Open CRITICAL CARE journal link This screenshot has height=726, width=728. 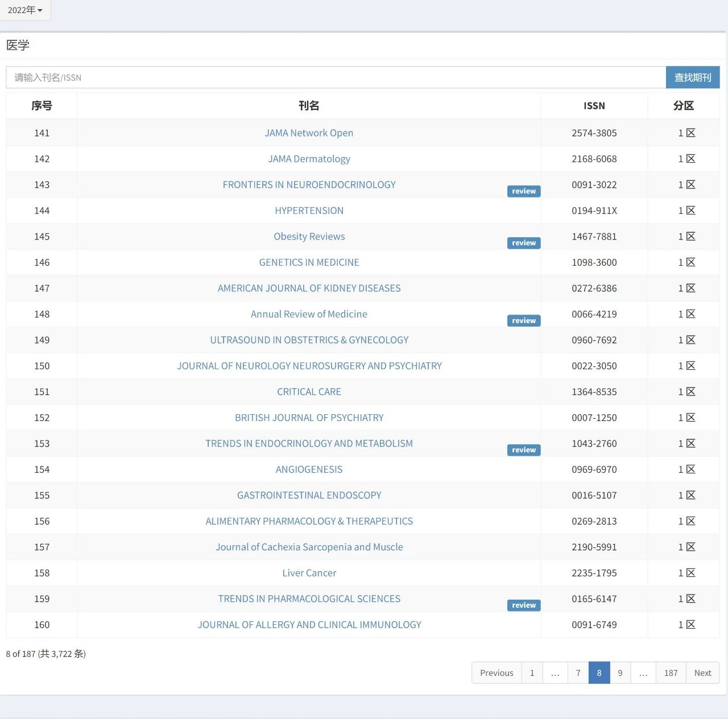point(309,392)
